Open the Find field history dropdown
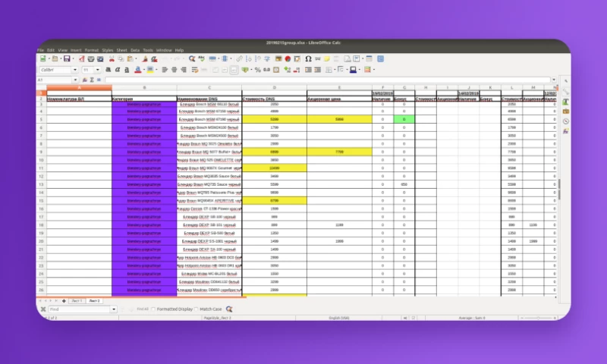The image size is (607, 364). pos(114,309)
